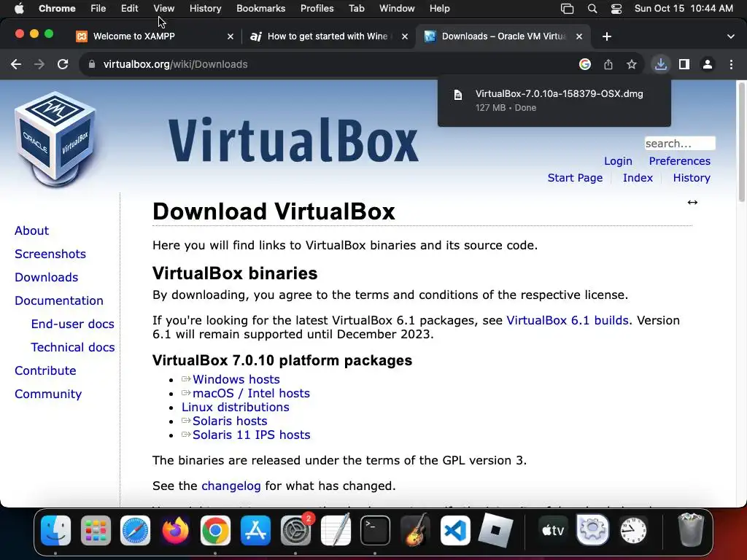Click the browser forward arrow

[x=39, y=64]
